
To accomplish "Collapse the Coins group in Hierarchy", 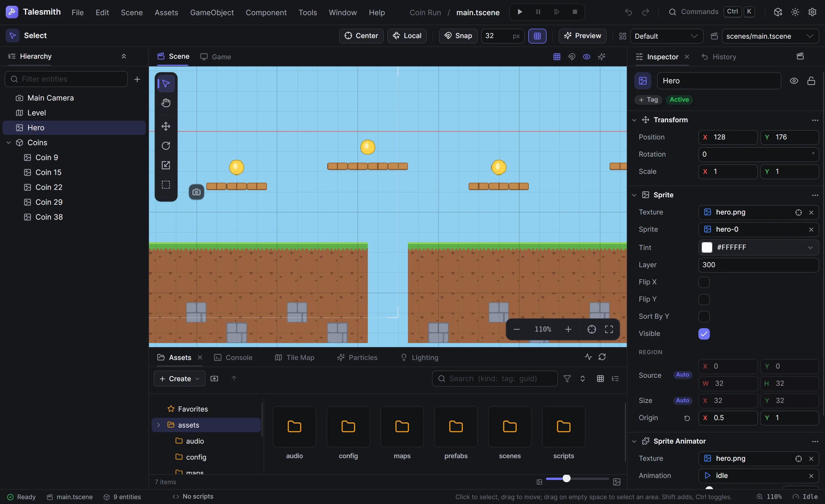I will (x=9, y=143).
